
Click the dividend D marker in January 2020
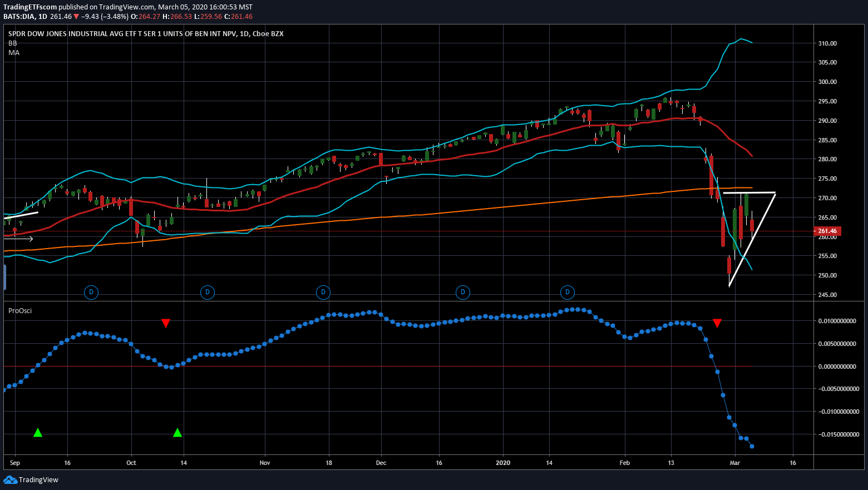point(568,292)
